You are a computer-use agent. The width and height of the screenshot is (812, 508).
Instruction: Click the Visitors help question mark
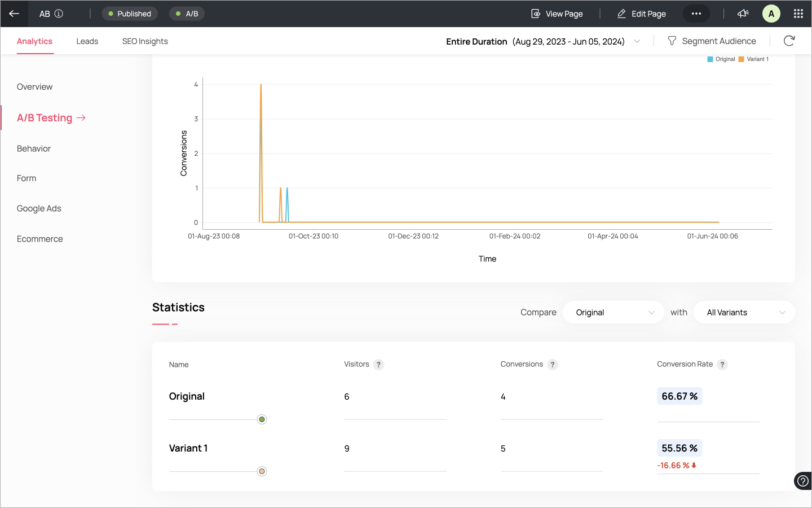click(x=379, y=365)
